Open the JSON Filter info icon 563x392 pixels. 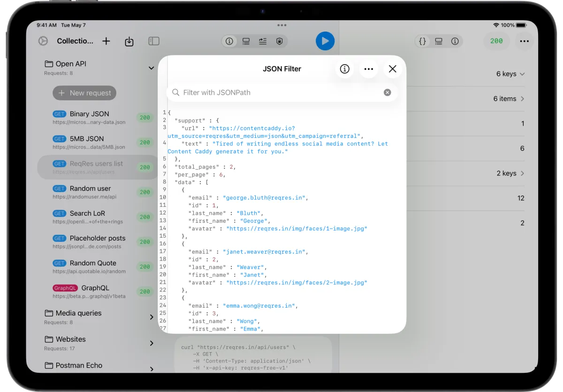point(345,69)
